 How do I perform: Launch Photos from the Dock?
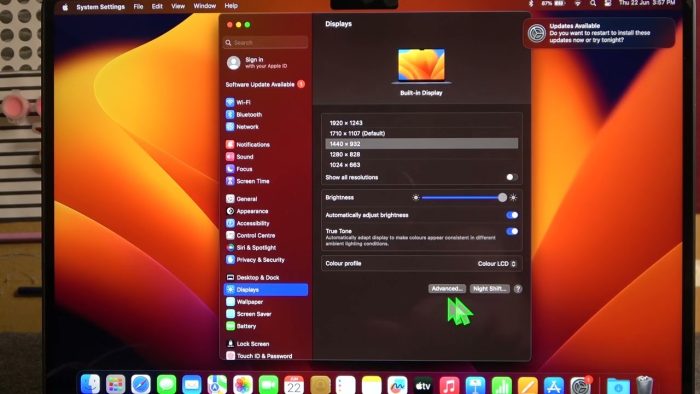coord(243,384)
